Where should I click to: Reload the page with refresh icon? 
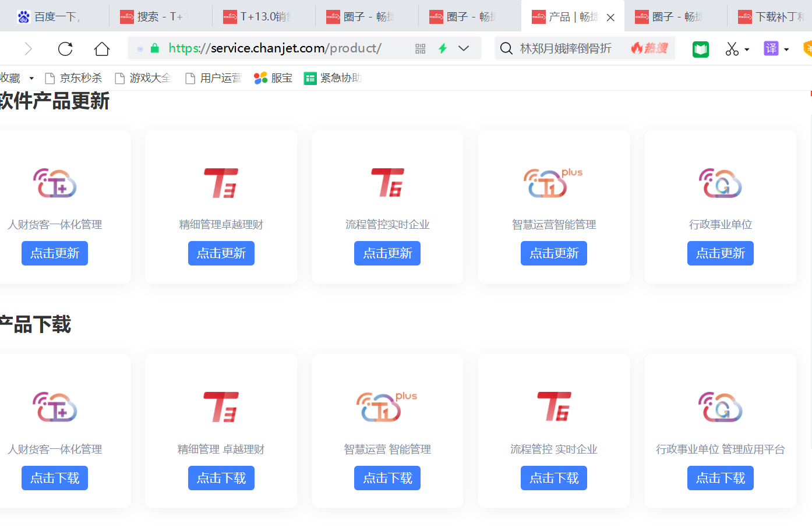pyautogui.click(x=65, y=48)
